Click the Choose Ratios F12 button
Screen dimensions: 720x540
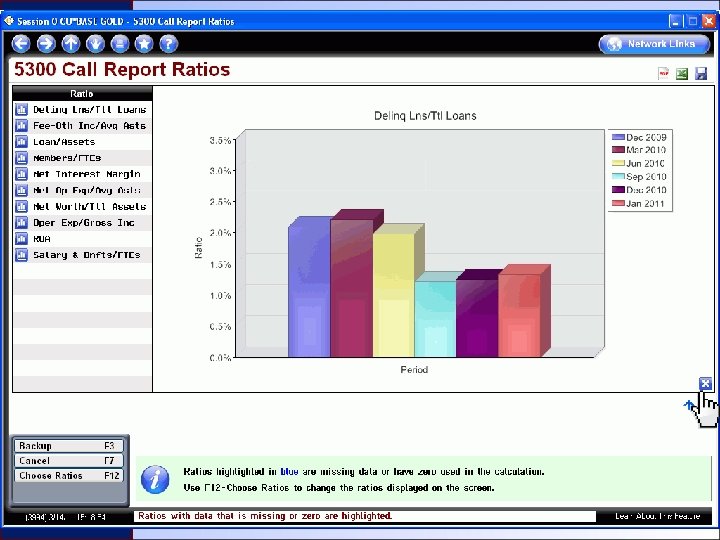[x=69, y=476]
